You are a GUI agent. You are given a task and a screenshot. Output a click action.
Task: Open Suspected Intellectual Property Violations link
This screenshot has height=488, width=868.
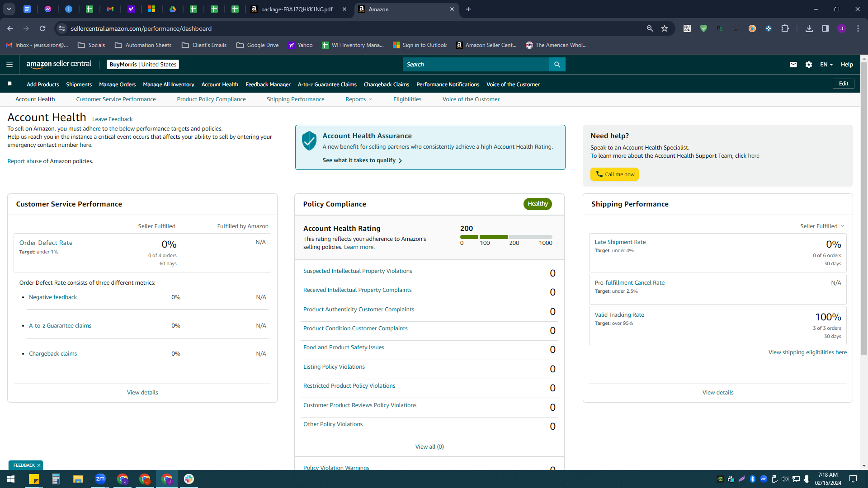[358, 271]
